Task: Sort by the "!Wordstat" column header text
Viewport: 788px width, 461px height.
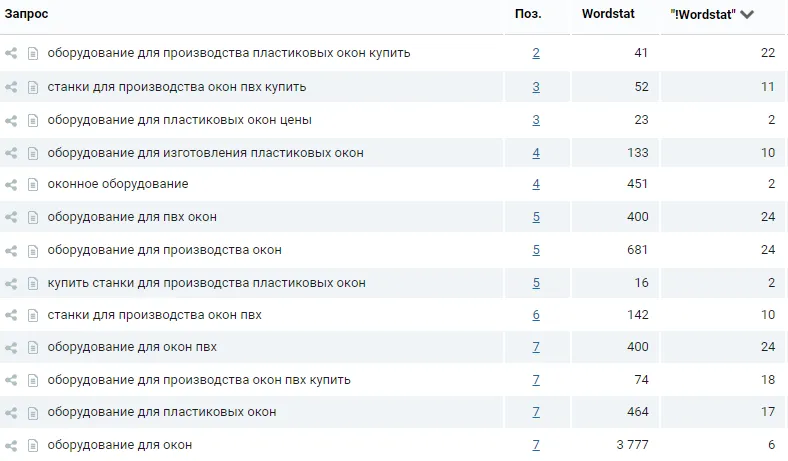Action: [x=703, y=15]
